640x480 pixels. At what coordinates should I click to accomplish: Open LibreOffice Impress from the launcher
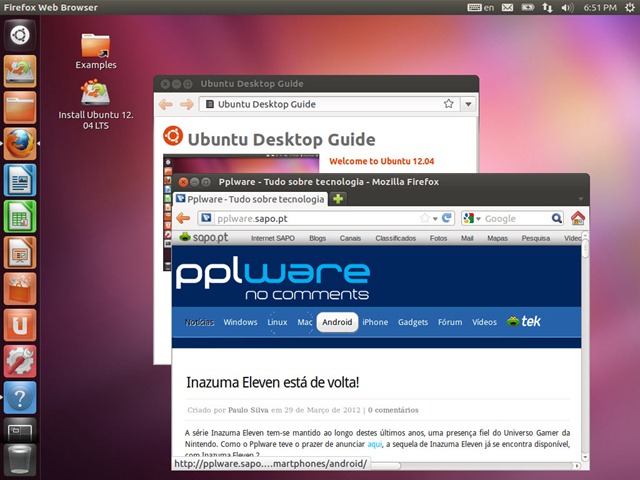(x=20, y=253)
